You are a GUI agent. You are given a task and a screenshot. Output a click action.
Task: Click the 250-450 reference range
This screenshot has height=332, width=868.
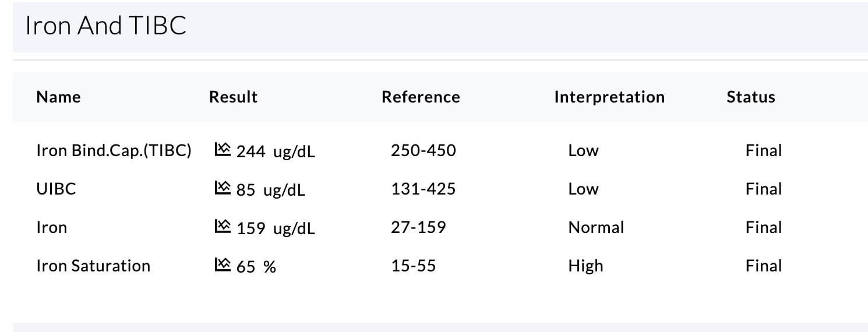pyautogui.click(x=424, y=151)
